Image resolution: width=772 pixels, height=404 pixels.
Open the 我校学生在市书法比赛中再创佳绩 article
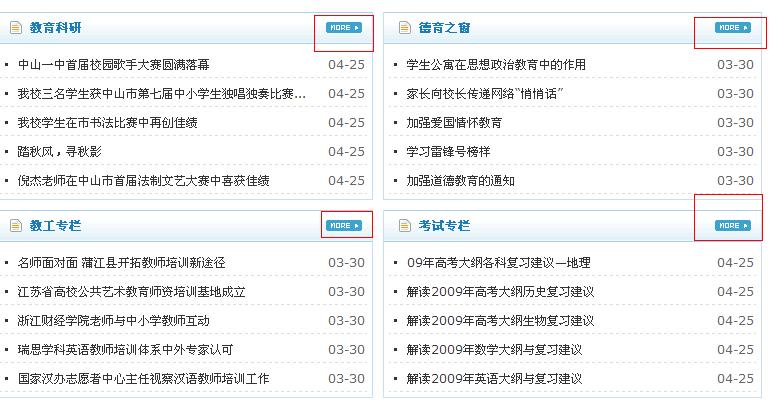point(107,123)
